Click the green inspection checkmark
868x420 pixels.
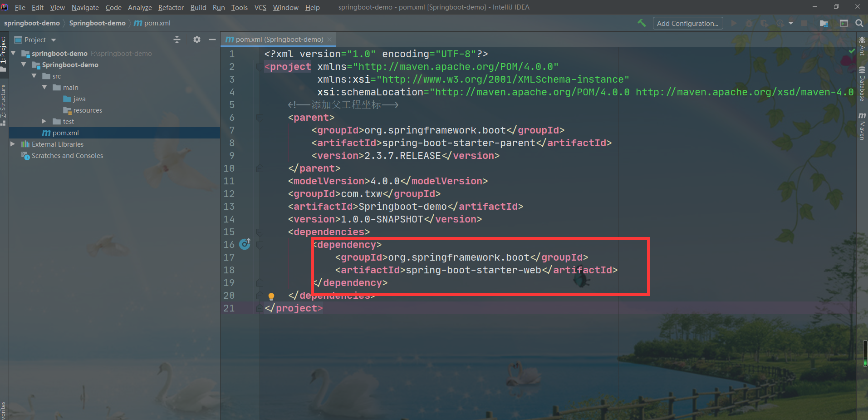[852, 51]
